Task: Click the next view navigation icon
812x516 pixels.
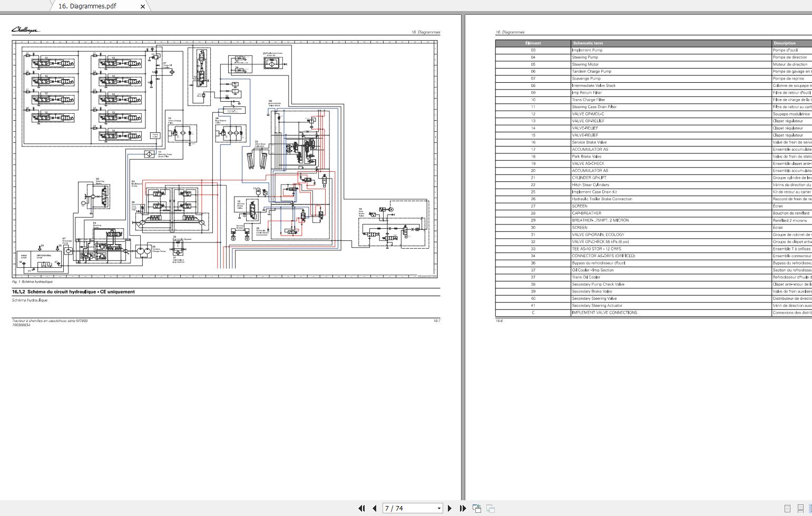Action: [490, 508]
